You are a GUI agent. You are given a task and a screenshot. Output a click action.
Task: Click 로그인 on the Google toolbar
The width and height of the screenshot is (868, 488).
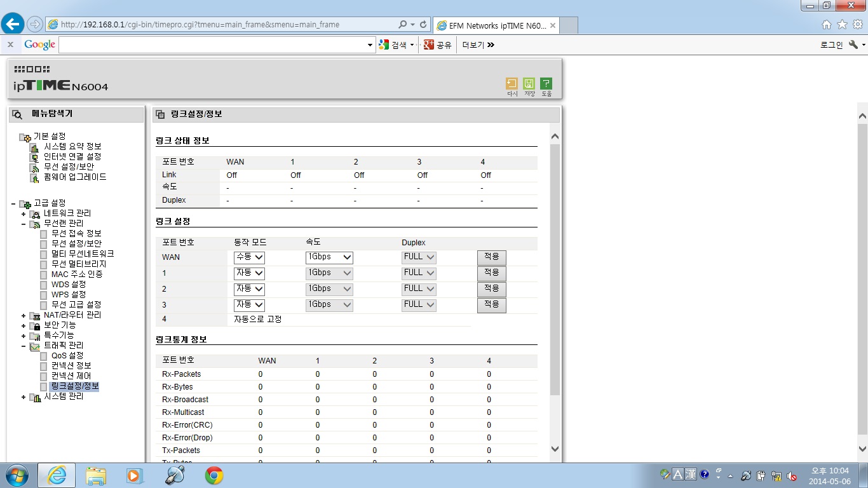point(831,45)
